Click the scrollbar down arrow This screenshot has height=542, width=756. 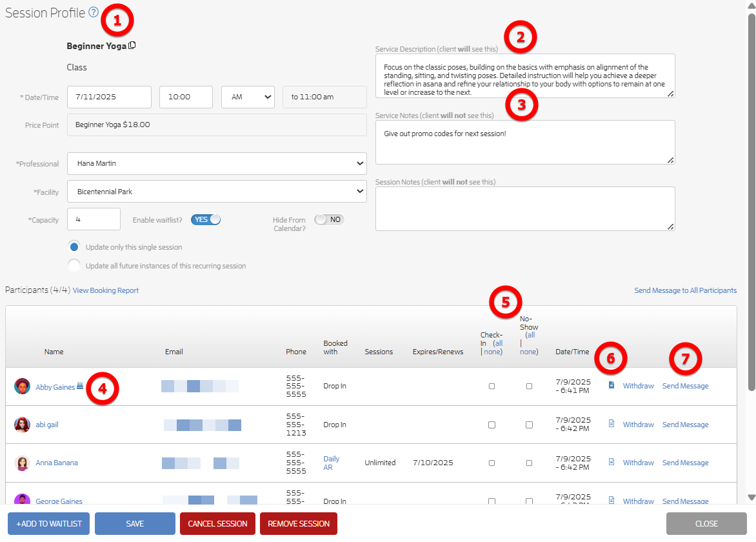(751, 497)
